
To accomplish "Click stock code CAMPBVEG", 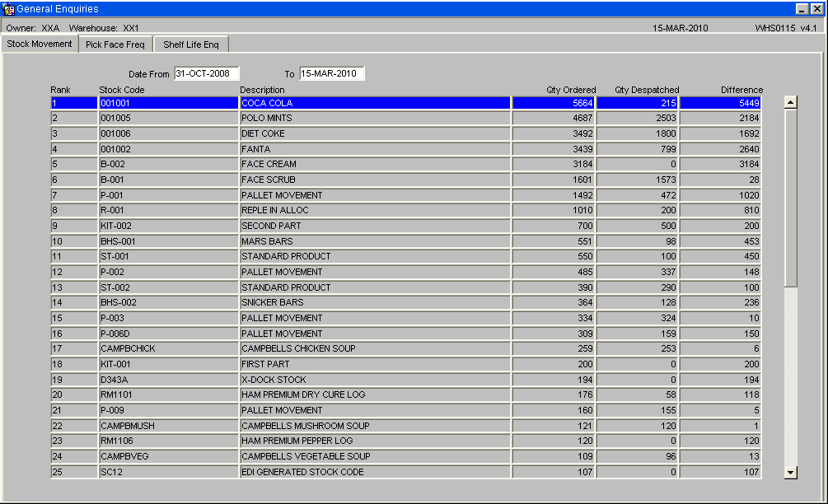I will click(x=168, y=456).
